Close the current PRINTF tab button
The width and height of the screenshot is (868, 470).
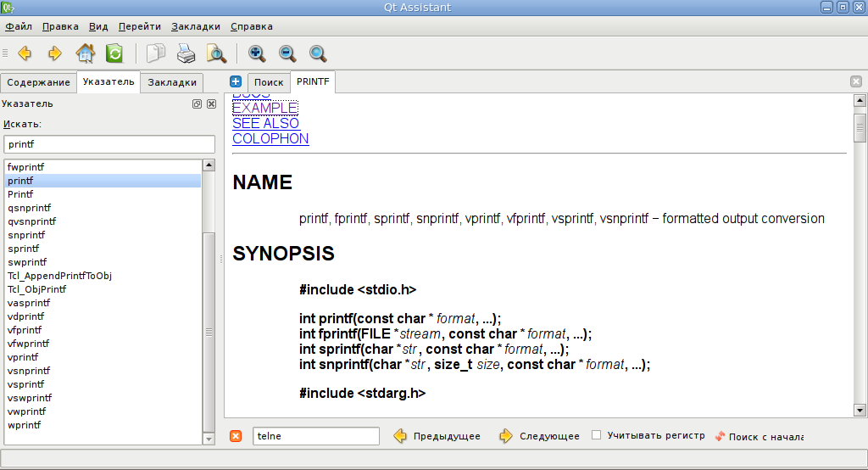(x=856, y=81)
